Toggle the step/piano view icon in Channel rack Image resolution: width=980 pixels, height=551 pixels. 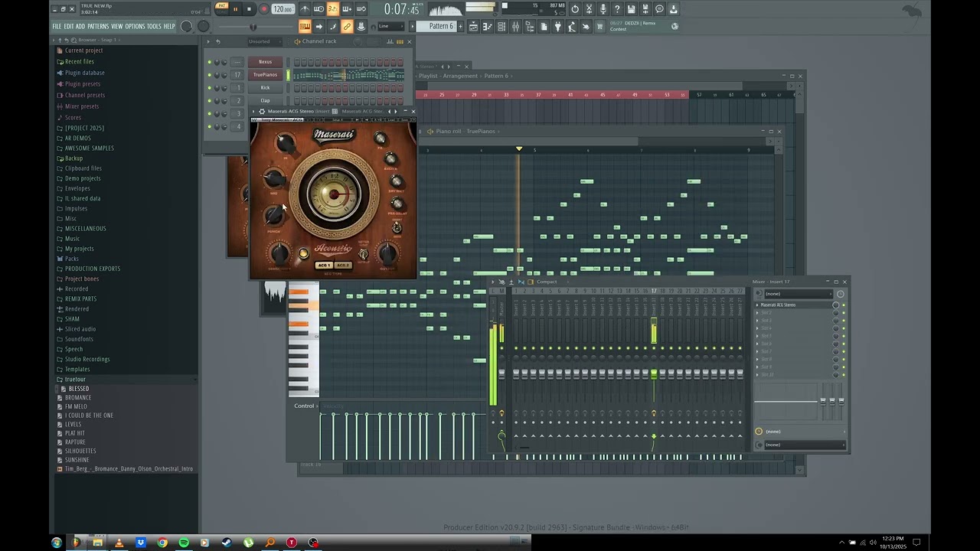(x=400, y=41)
